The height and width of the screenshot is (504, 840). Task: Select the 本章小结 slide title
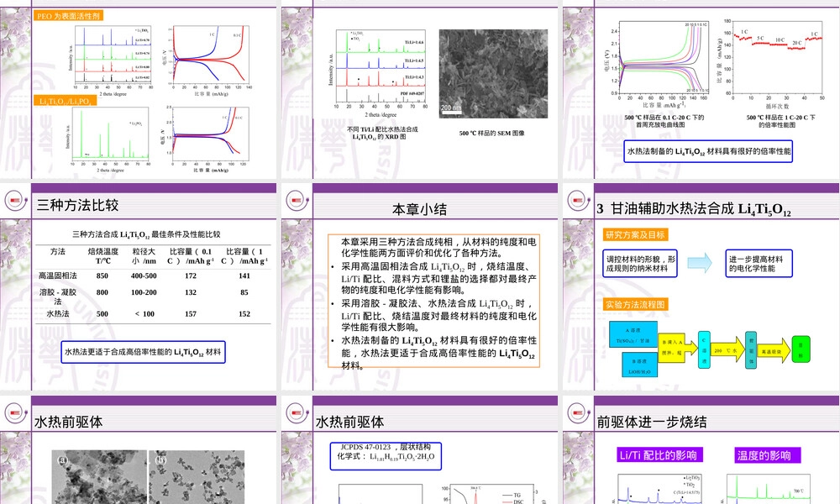(x=419, y=209)
